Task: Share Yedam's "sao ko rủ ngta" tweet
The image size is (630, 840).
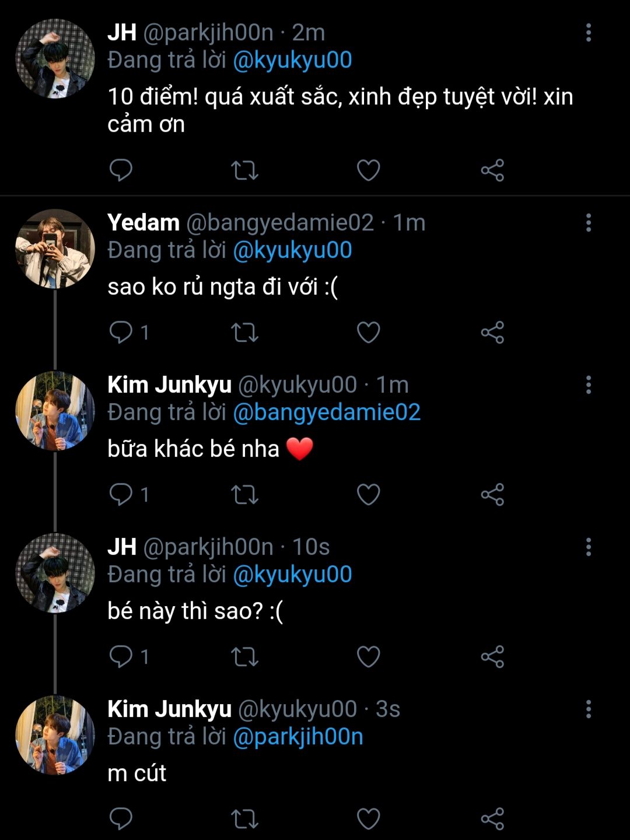Action: coord(492,332)
